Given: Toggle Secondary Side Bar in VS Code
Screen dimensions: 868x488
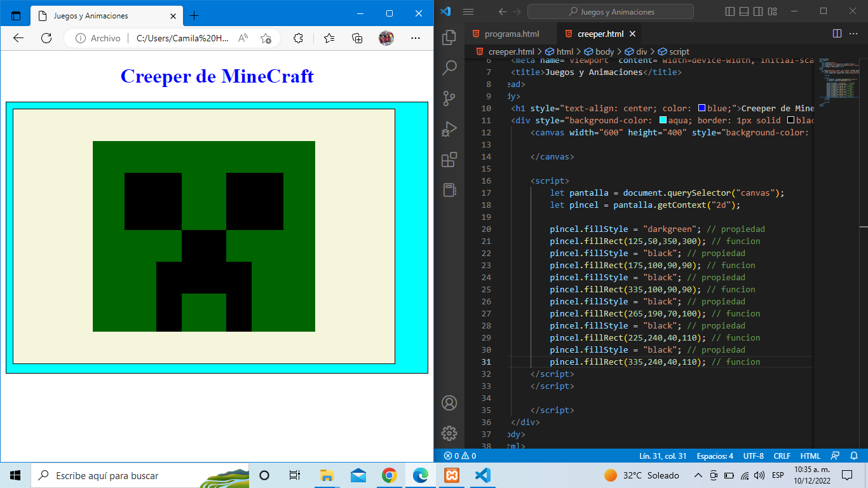Looking at the screenshot, I should [x=757, y=11].
